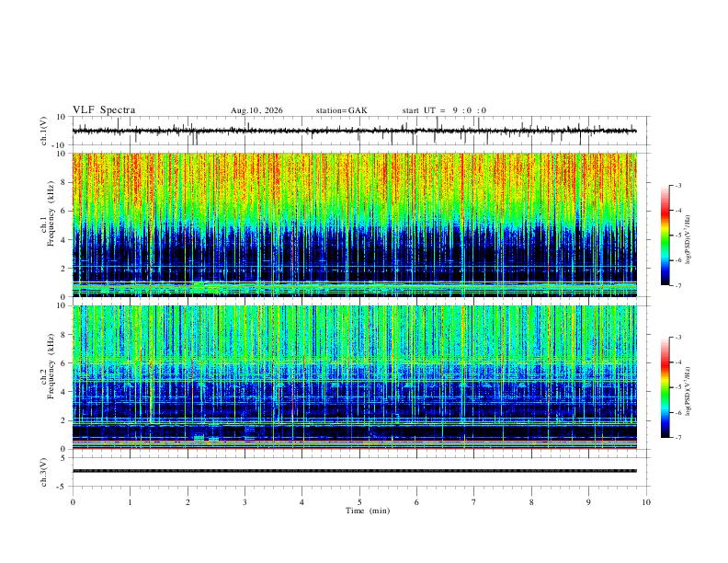This screenshot has width=728, height=563.
Task: Click the ch.1 waveform trace plot
Action: click(x=354, y=131)
